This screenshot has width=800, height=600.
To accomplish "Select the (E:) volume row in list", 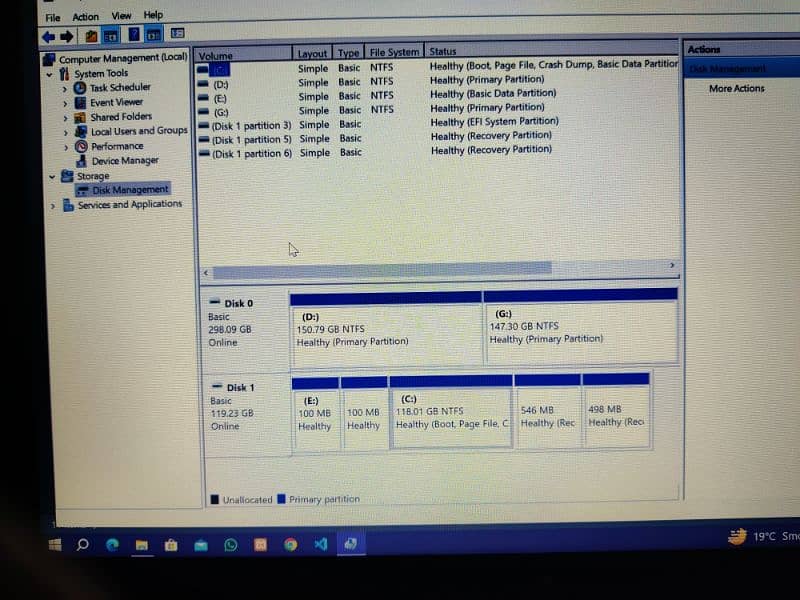I will tap(377, 96).
